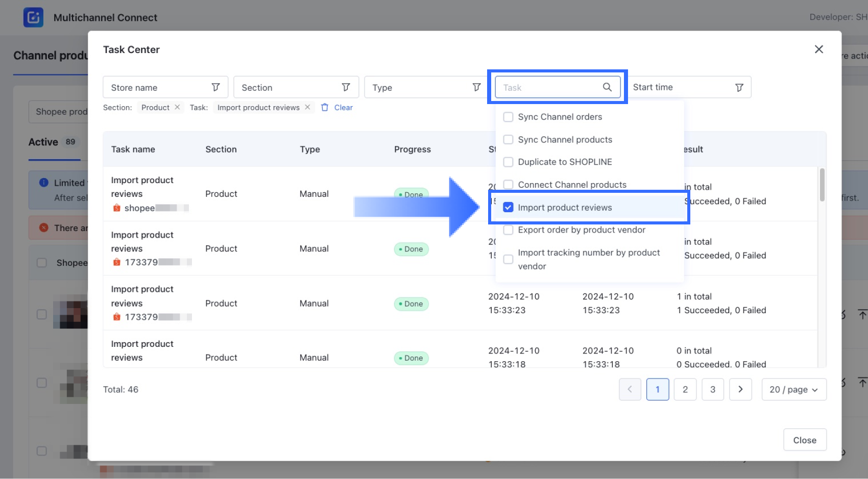The width and height of the screenshot is (868, 479).
Task: Click the task list vertical scrollbar
Action: [x=822, y=185]
